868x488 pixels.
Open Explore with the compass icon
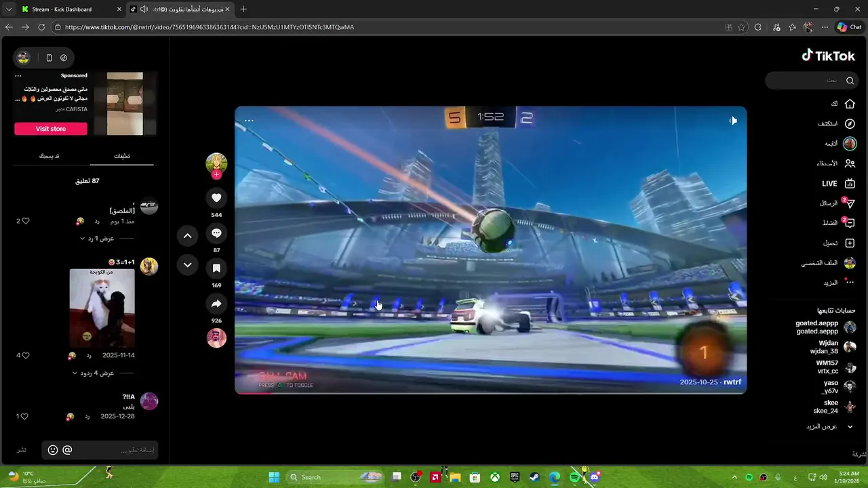850,124
